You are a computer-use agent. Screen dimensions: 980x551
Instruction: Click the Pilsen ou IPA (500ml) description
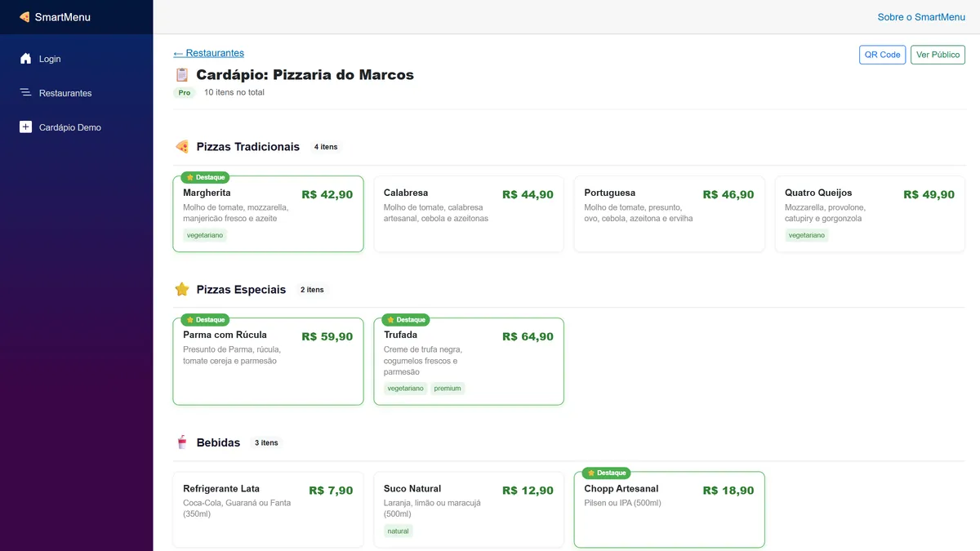622,503
